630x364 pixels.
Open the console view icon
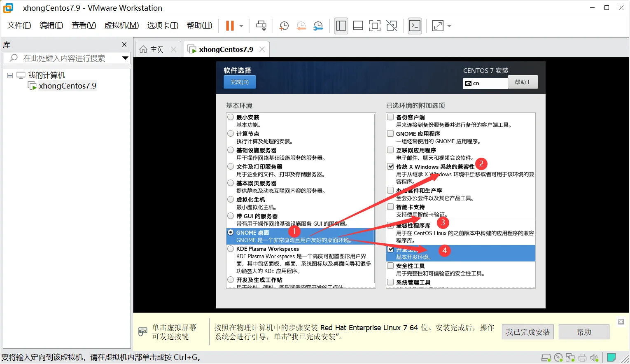[x=415, y=26]
